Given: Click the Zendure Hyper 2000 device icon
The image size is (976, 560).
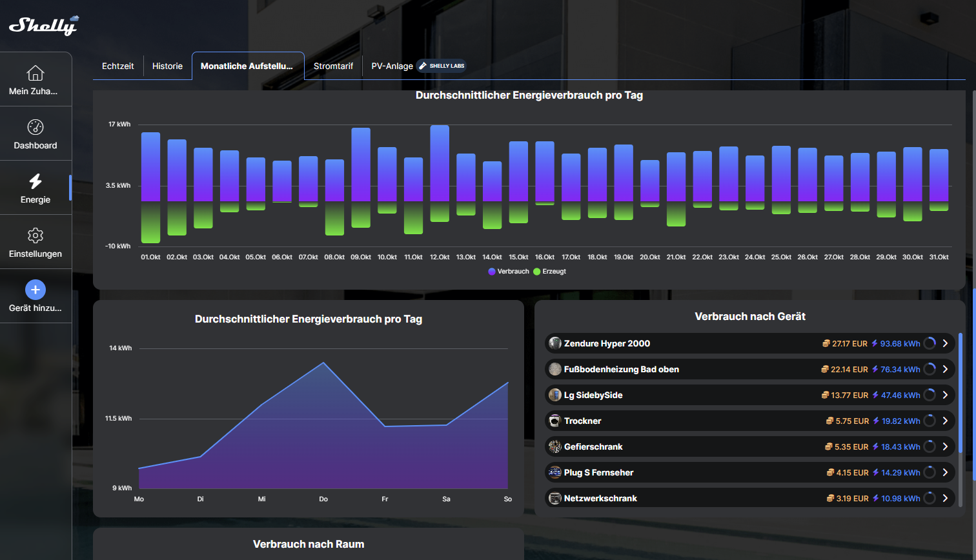Looking at the screenshot, I should point(554,343).
